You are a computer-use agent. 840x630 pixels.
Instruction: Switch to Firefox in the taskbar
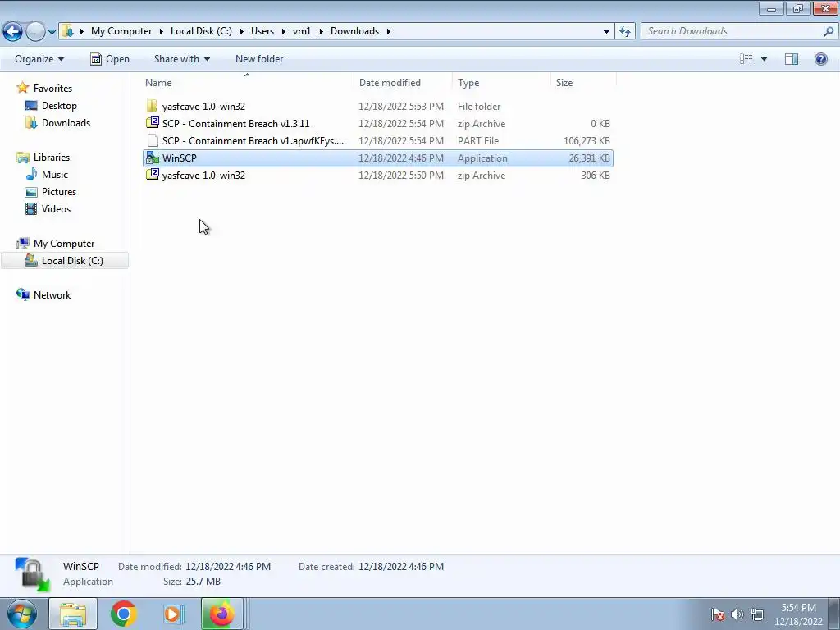[222, 614]
